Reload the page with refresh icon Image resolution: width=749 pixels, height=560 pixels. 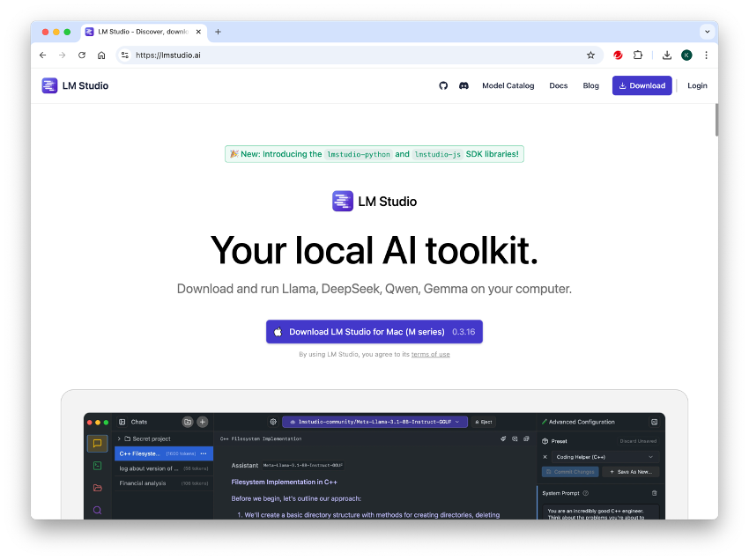coord(82,55)
